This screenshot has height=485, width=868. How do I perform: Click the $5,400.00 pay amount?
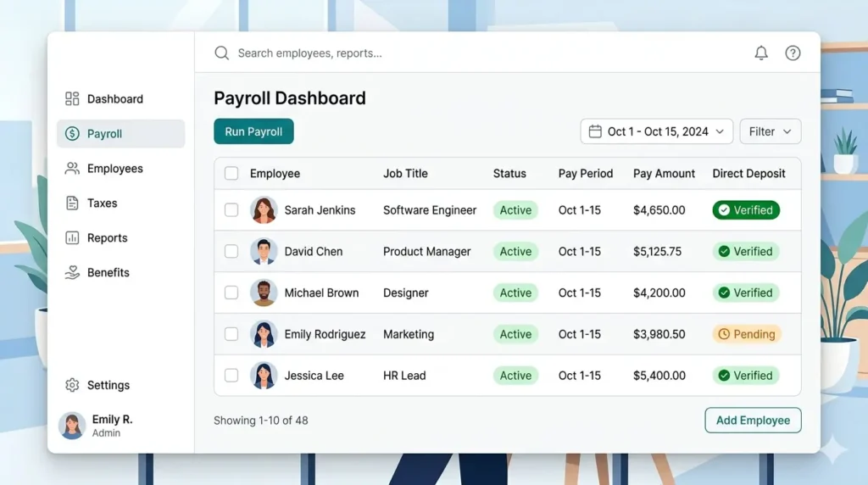coord(659,376)
